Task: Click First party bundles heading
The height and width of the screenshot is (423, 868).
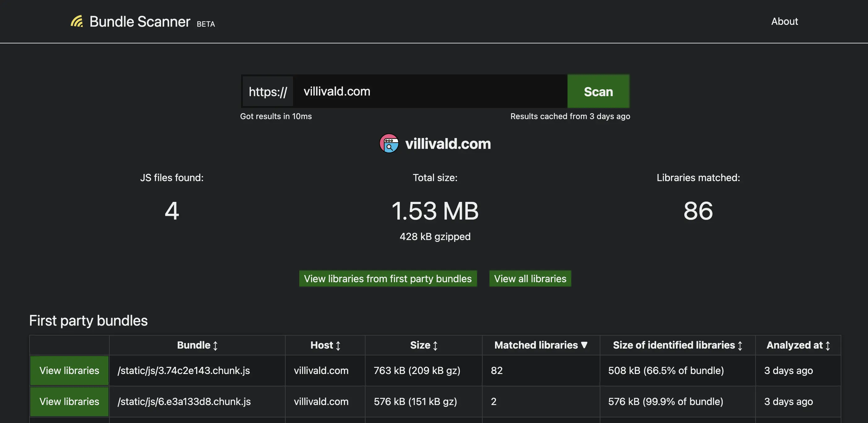Action: click(x=88, y=320)
